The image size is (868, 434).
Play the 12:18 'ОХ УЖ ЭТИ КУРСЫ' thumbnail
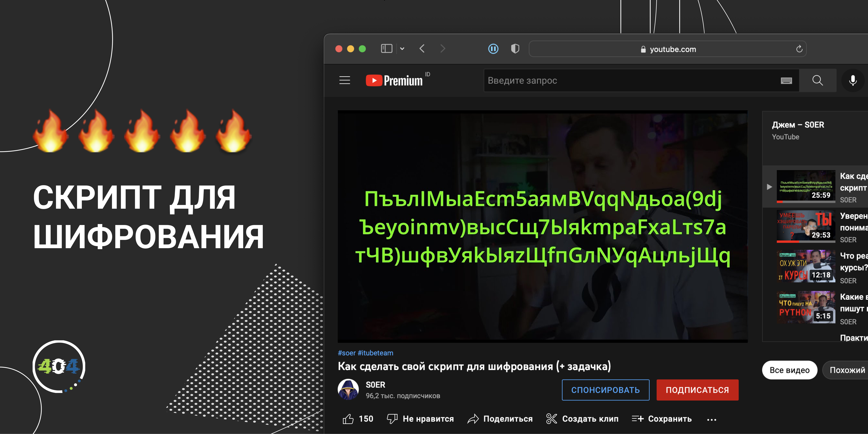(x=806, y=266)
